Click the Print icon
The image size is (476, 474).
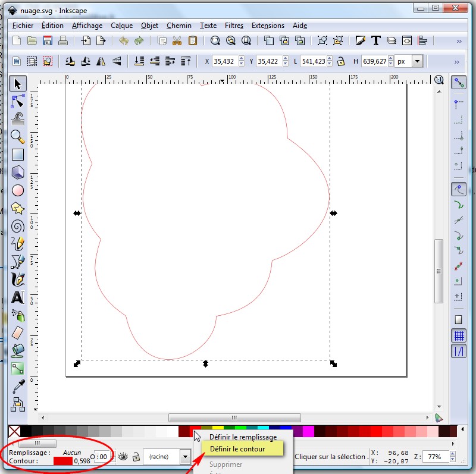[63, 40]
